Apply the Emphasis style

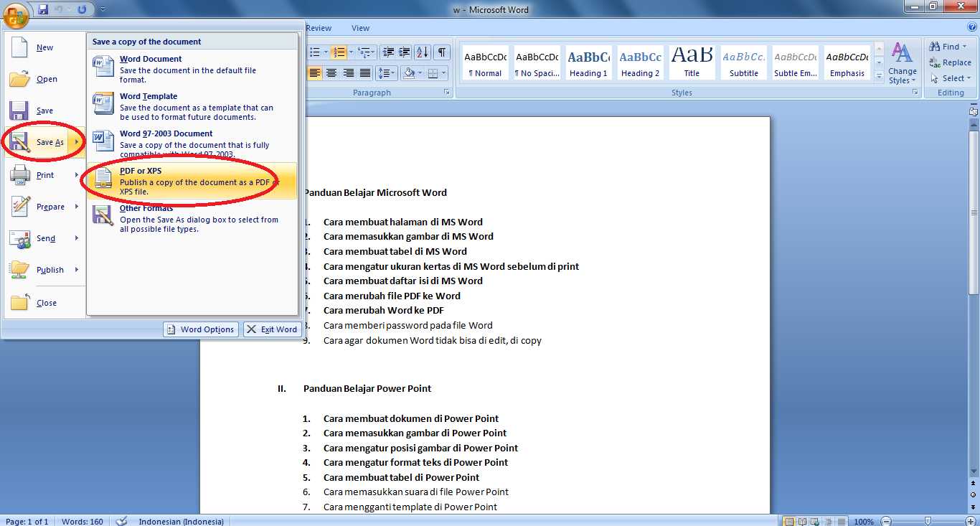tap(847, 62)
